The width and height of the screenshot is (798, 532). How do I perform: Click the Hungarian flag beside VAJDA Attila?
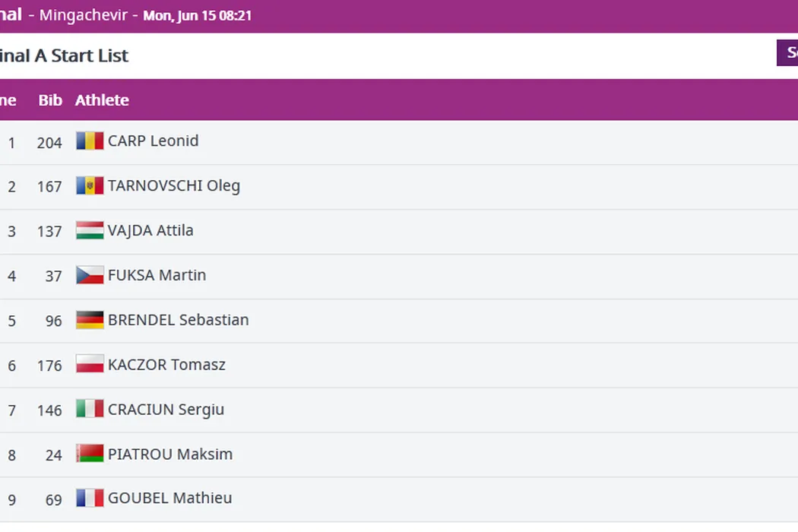click(x=90, y=230)
